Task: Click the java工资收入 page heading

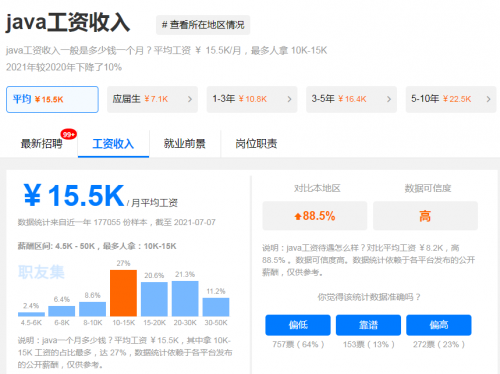Action: 68,23
